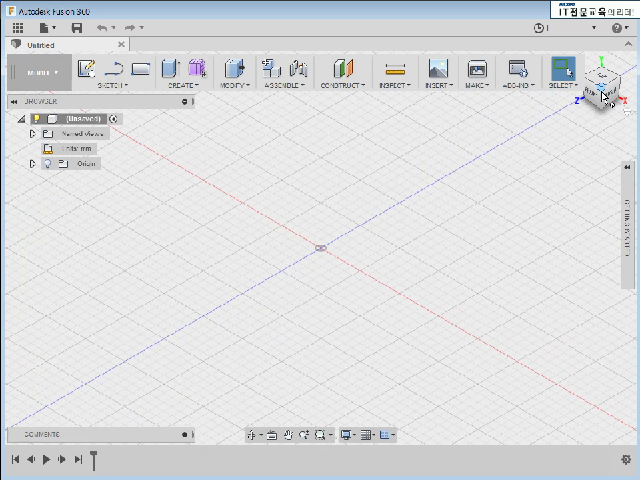Select the Scripts and Add-Ins tool

pos(518,69)
